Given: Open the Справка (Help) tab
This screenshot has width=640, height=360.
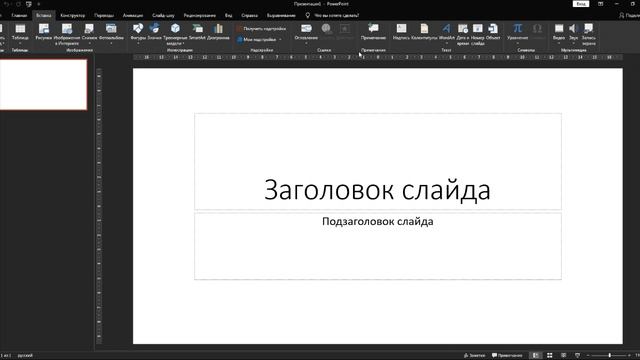Looking at the screenshot, I should click(x=249, y=16).
